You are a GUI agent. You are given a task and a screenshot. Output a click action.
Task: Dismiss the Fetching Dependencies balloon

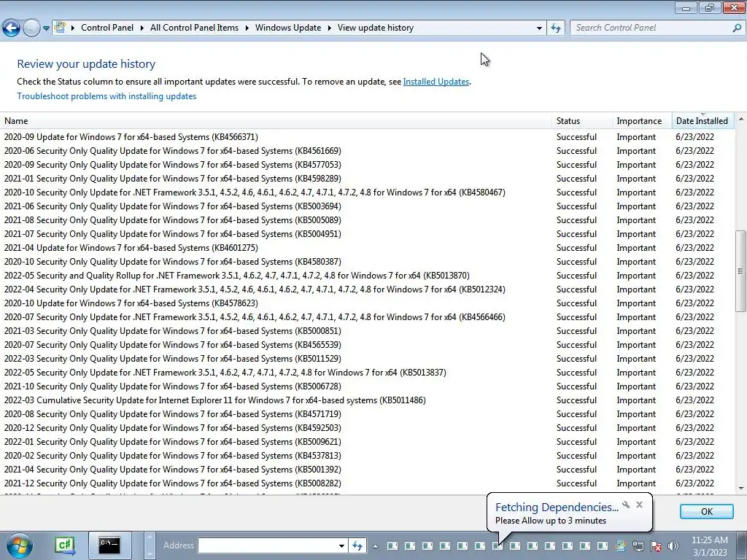coord(639,505)
